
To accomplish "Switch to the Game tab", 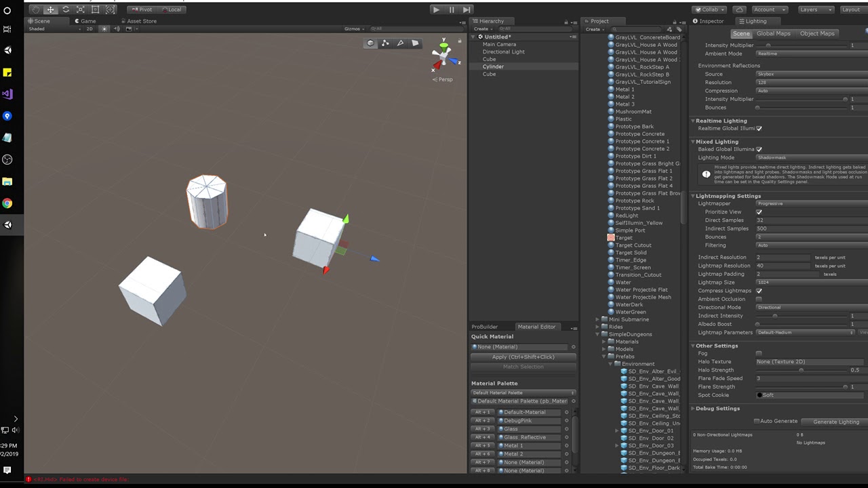I will (x=85, y=21).
